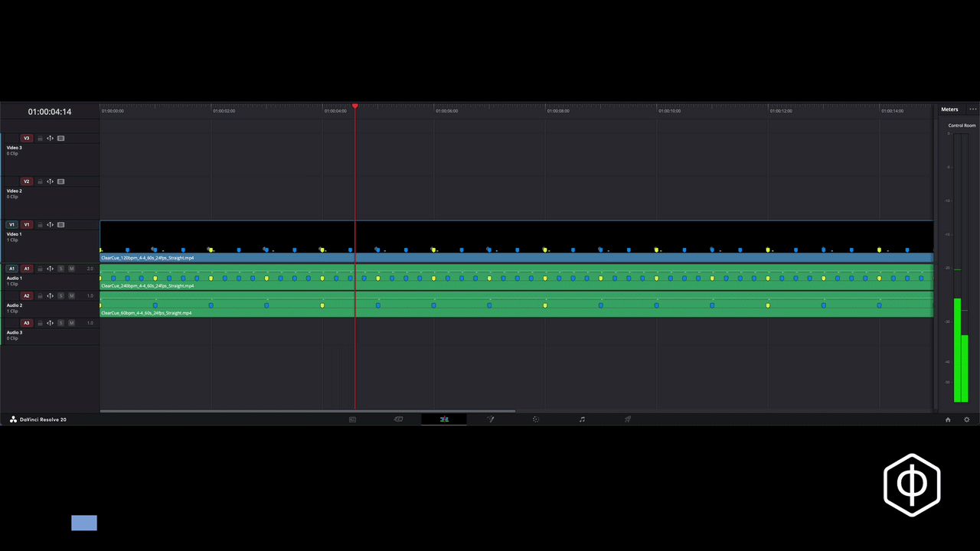This screenshot has height=551, width=980.
Task: Select the ClearCue_60bpm audio clip
Action: click(x=517, y=305)
